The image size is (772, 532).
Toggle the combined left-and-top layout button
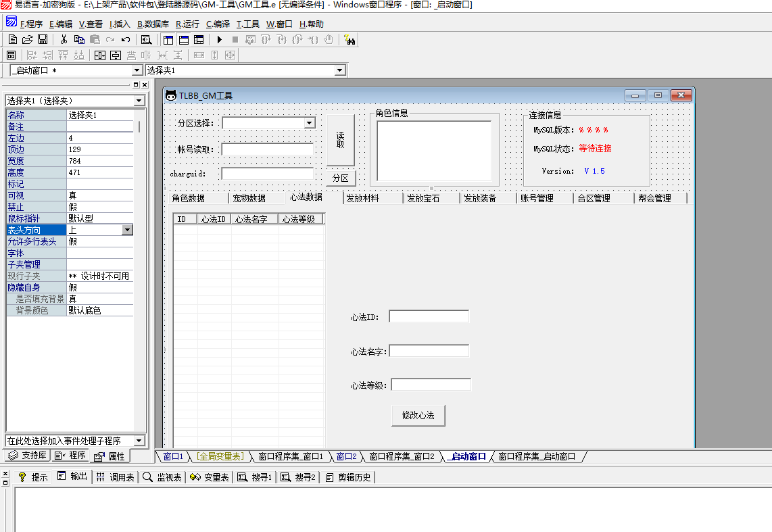click(x=199, y=40)
